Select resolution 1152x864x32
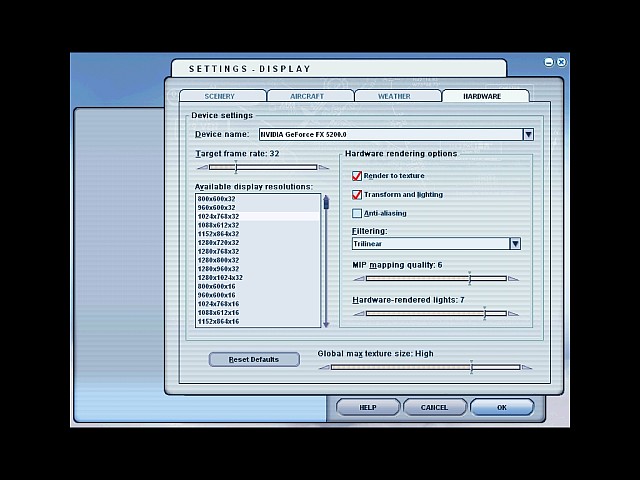This screenshot has height=480, width=640. 258,234
